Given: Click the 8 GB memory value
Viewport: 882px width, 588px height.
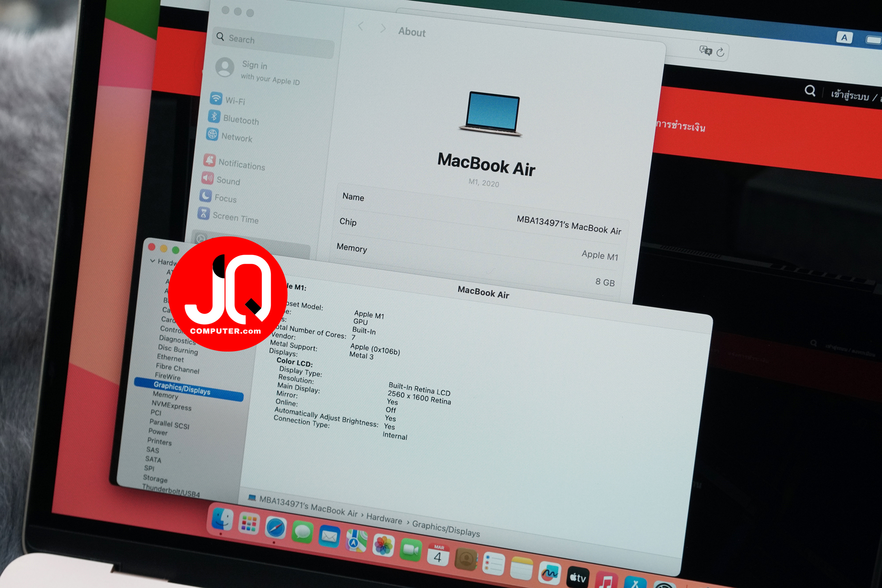Looking at the screenshot, I should [x=605, y=282].
